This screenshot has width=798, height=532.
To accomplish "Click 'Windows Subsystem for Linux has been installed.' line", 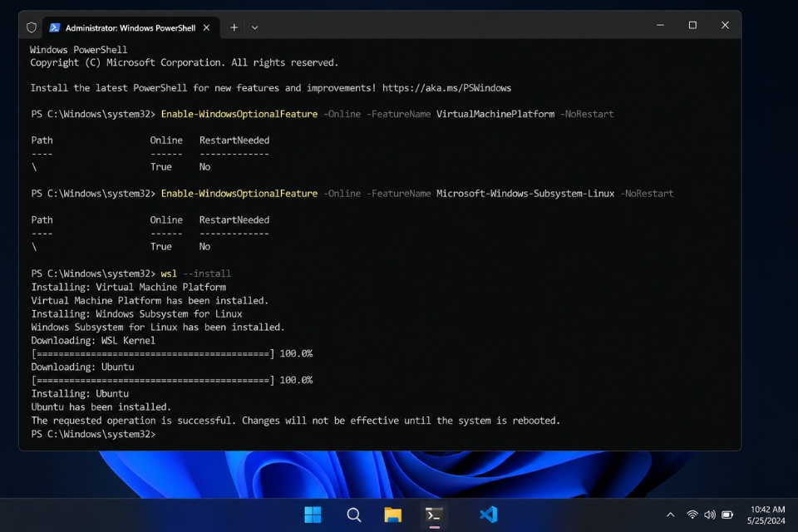I will click(158, 327).
